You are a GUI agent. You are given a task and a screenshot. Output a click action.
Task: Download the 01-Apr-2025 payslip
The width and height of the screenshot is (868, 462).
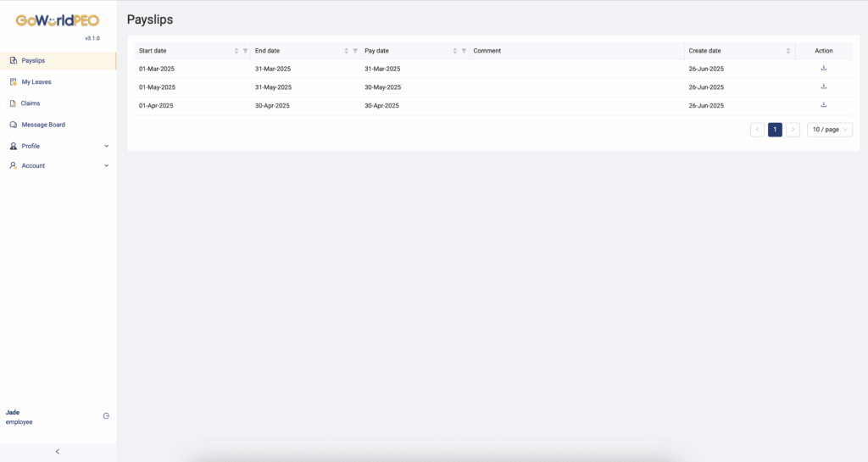823,105
